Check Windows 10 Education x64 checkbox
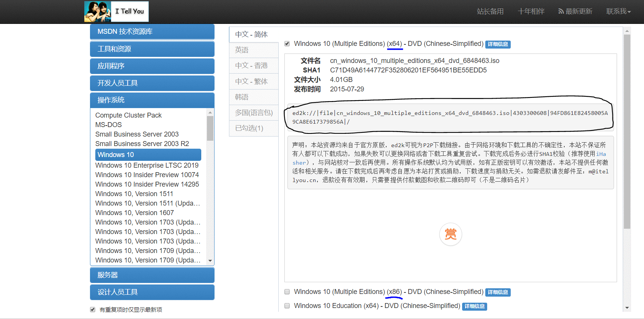The image size is (644, 319). point(287,306)
